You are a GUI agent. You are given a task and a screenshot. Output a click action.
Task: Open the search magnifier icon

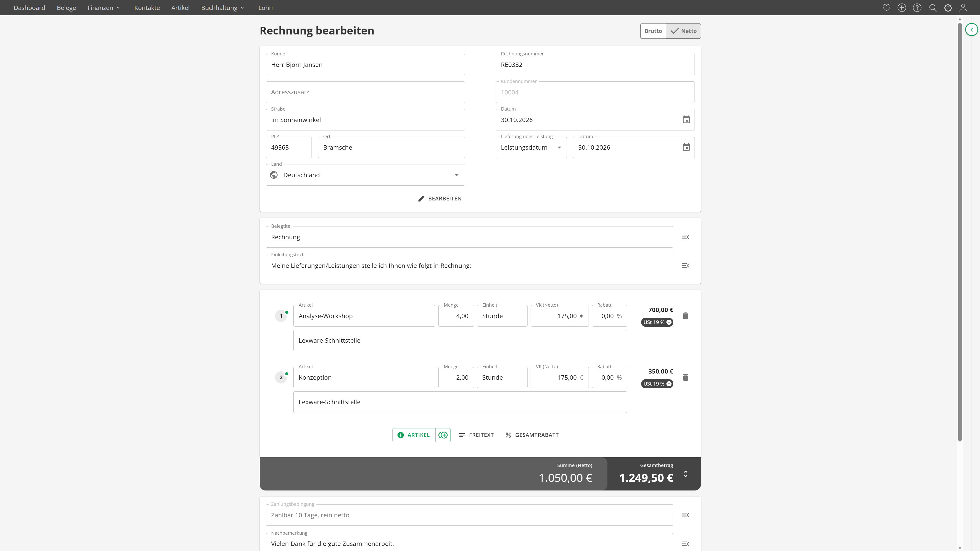tap(933, 8)
